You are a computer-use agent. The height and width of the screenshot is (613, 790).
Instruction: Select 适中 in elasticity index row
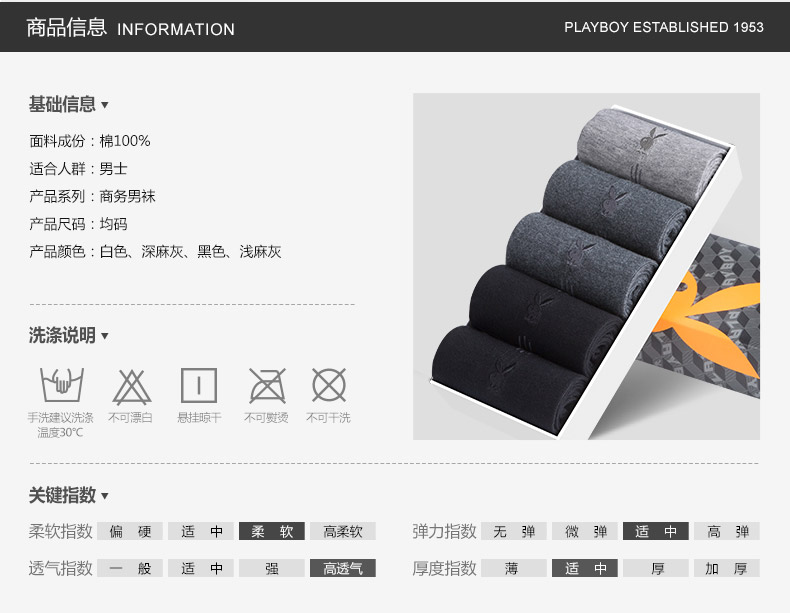pyautogui.click(x=655, y=531)
